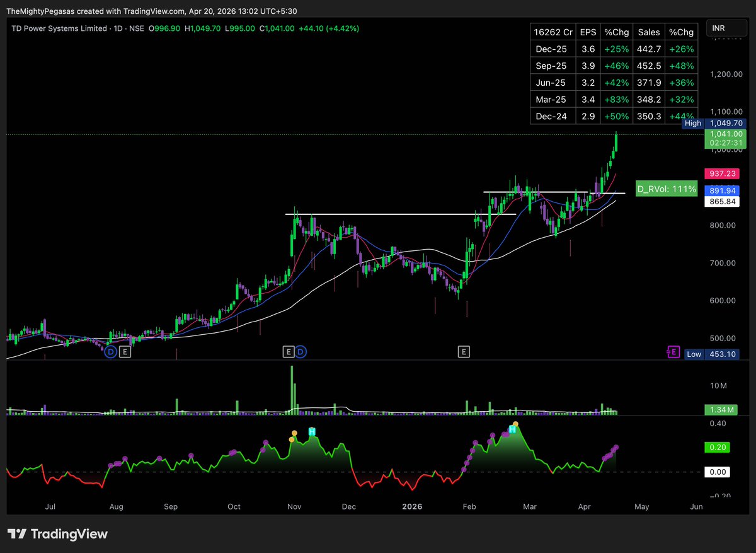Screen dimensions: 756x553
Task: Click the May label on time axis
Action: click(641, 506)
